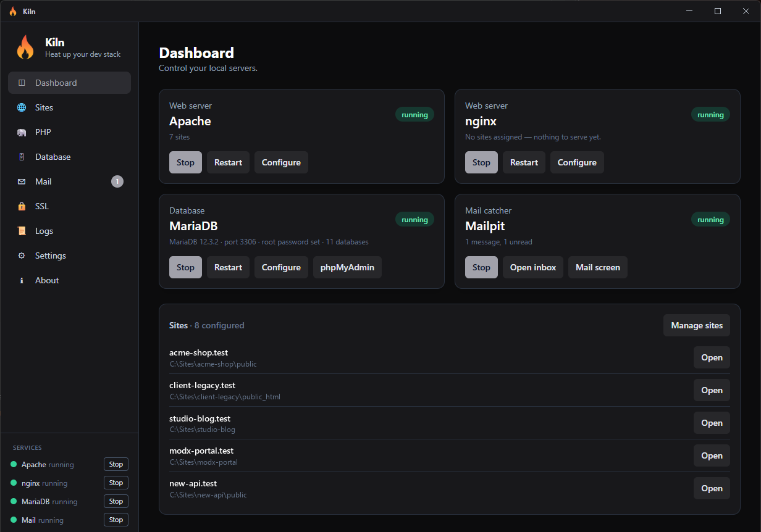The height and width of the screenshot is (532, 761).
Task: Go to the Mail screen button
Action: [x=598, y=267]
